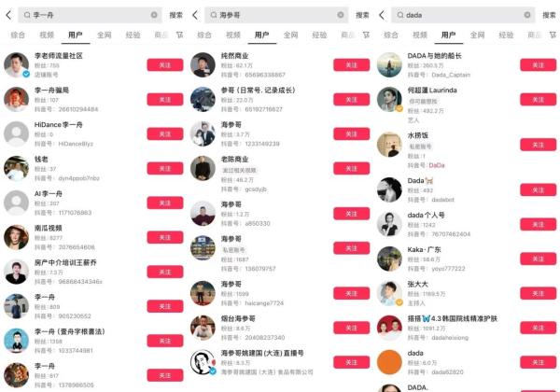Clear the 海参哥 search field
Viewport: 560px width, 392px height.
tap(341, 15)
